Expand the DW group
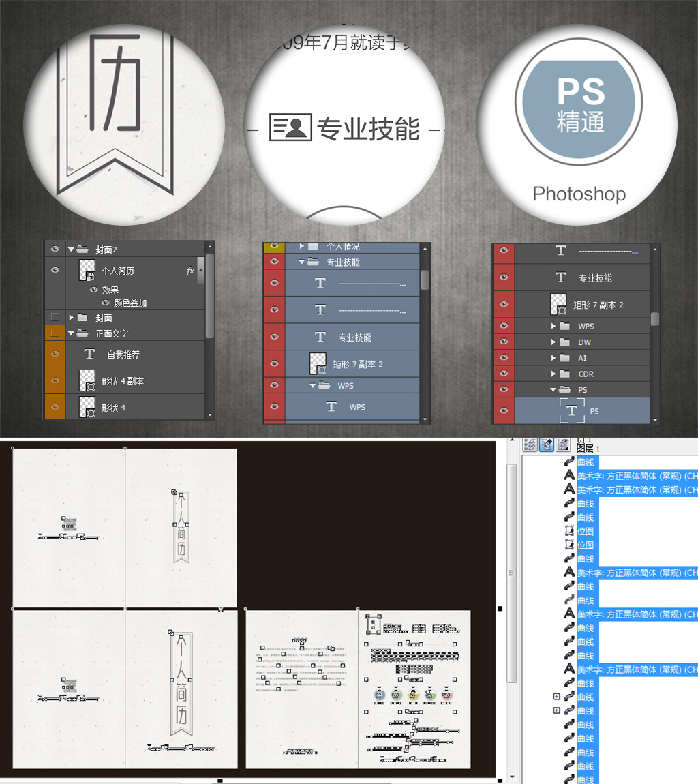 (x=553, y=342)
